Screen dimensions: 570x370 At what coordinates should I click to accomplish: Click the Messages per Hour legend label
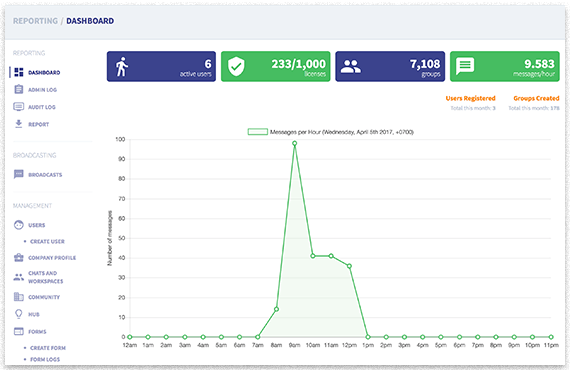click(x=342, y=132)
